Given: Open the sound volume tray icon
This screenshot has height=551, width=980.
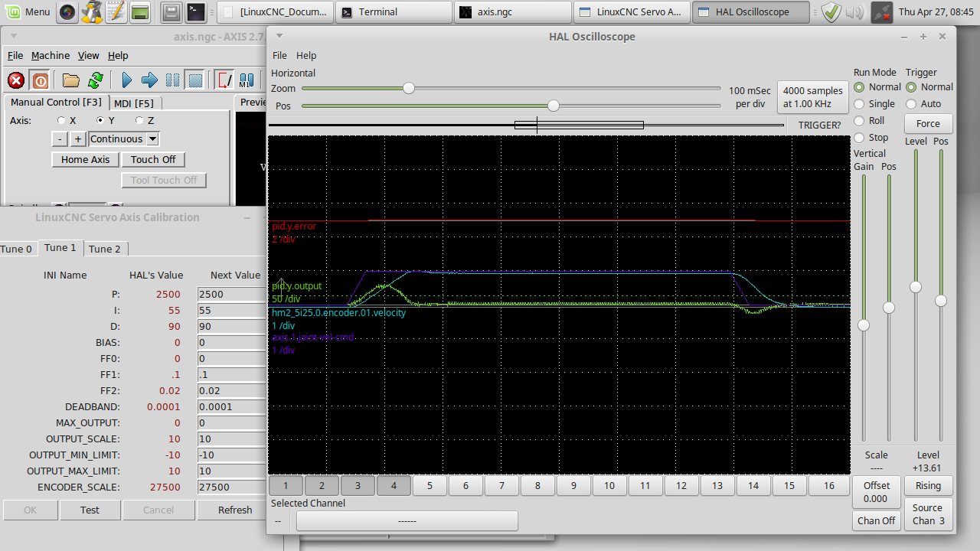Looking at the screenshot, I should point(855,11).
